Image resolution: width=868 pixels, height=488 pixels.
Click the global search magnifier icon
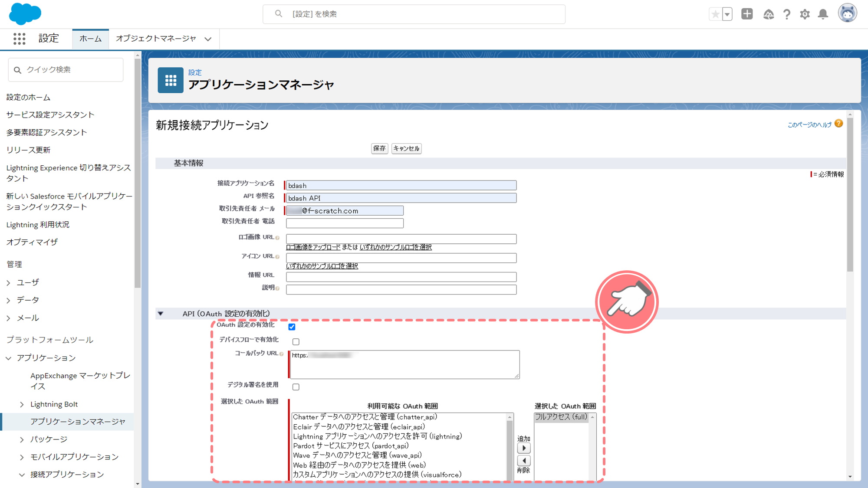tap(279, 14)
